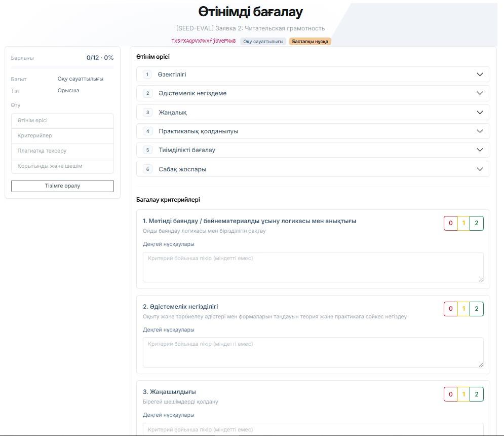Click number badge 5 Тиімділікті бағалау
This screenshot has width=504, height=436.
point(147,150)
